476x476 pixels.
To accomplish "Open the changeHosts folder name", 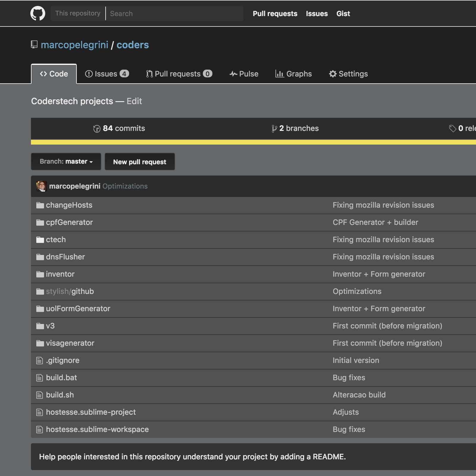I will 69,205.
